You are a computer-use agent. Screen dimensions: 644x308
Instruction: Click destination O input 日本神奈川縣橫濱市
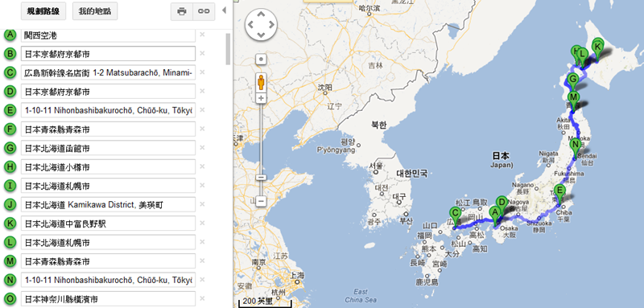(108, 299)
